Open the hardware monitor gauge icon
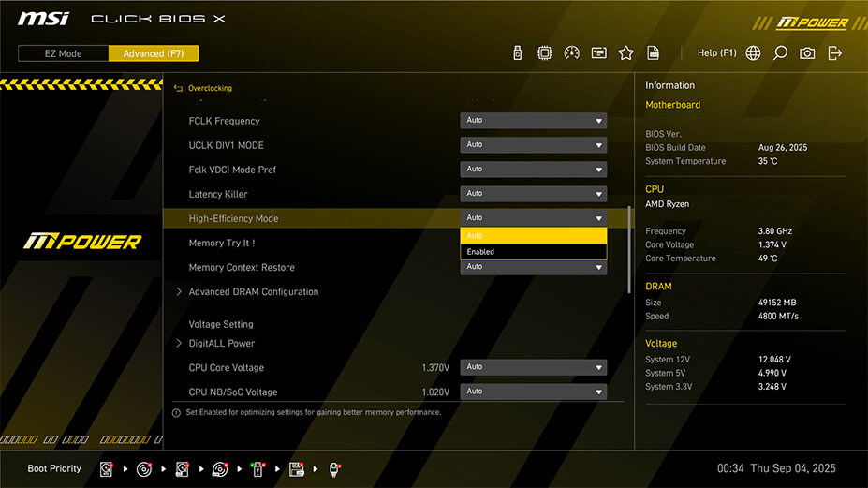Image resolution: width=868 pixels, height=488 pixels. (571, 53)
